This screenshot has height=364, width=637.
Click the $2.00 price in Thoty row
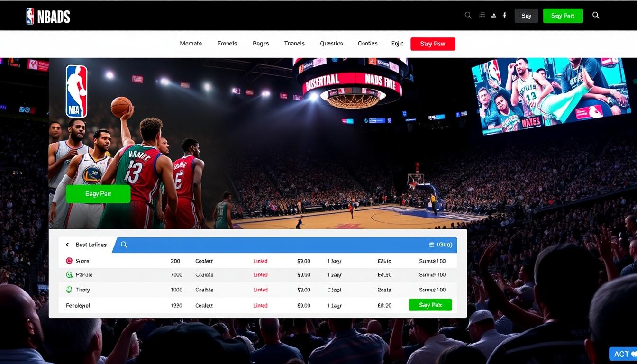pyautogui.click(x=304, y=290)
